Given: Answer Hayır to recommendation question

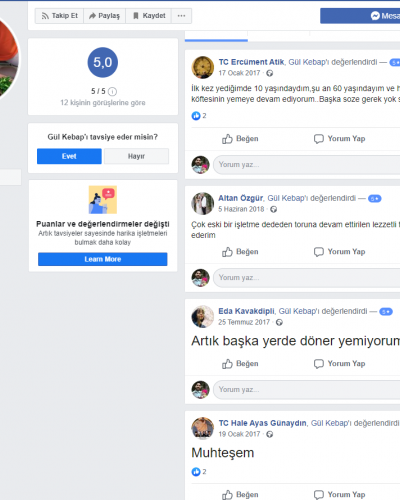Looking at the screenshot, I should [136, 156].
